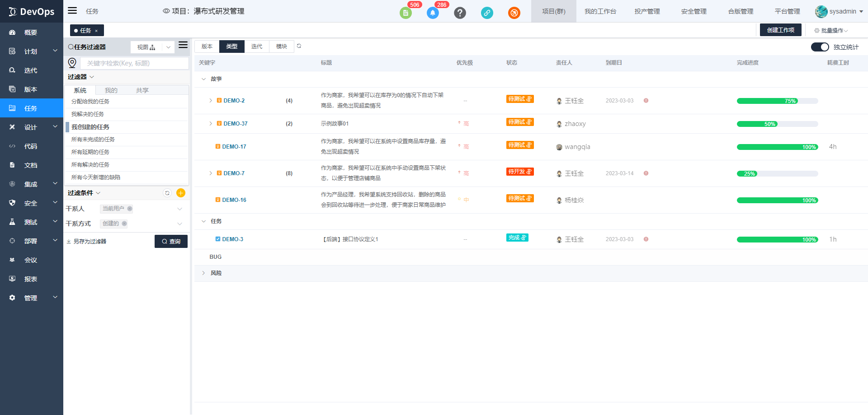Open the 批量操作 dropdown
Viewport: 868px width, 415px height.
pyautogui.click(x=831, y=31)
